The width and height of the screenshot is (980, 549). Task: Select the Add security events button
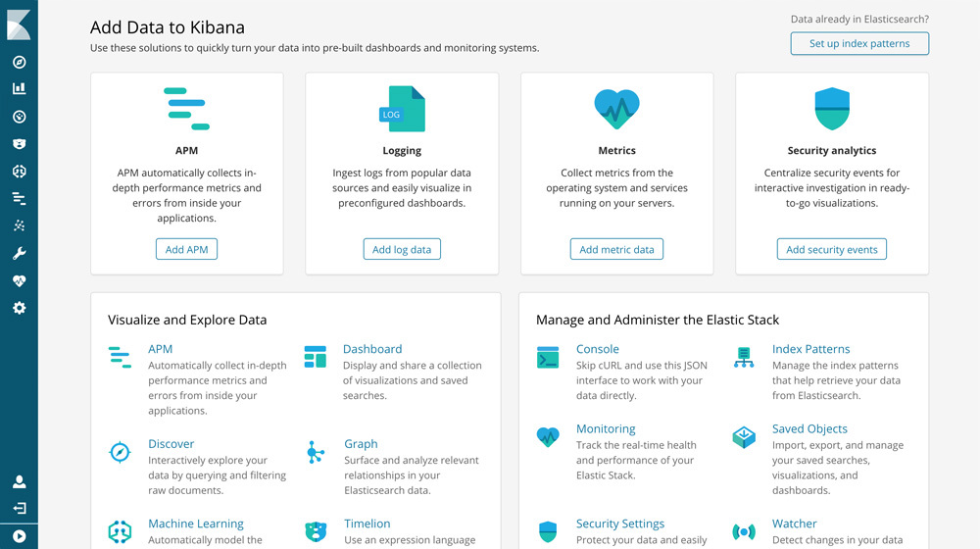831,249
